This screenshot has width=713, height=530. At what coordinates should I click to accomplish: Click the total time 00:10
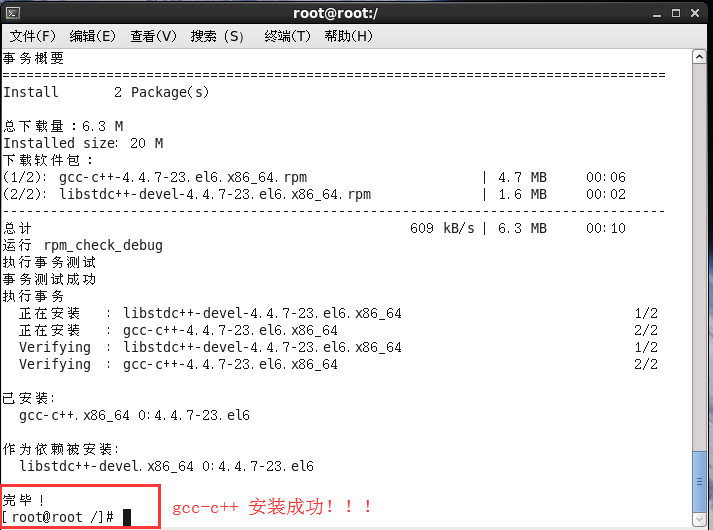tap(606, 228)
